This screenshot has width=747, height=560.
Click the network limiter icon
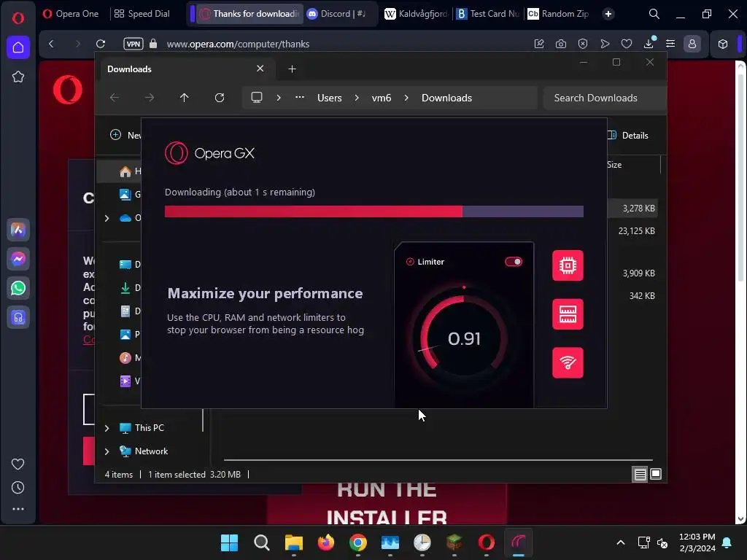tap(568, 362)
